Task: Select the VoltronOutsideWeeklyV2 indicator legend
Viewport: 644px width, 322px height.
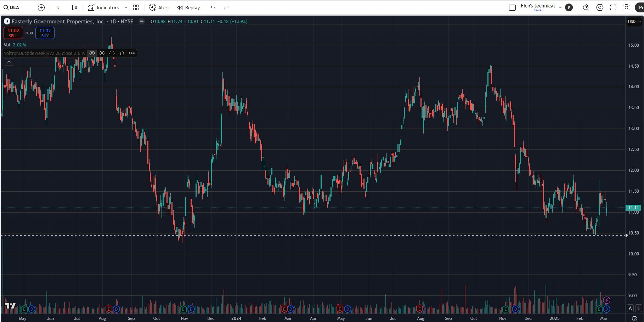Action: pos(45,53)
